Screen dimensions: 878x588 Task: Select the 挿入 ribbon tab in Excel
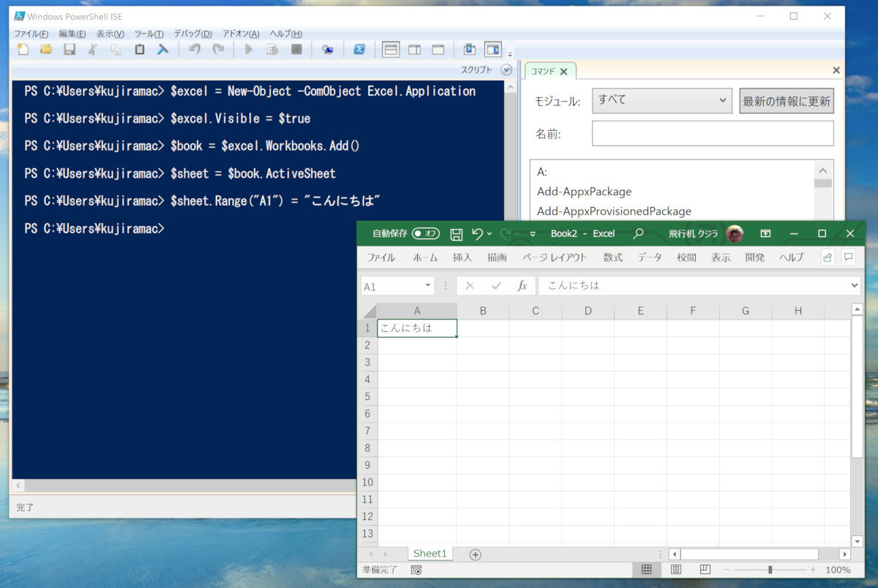pos(462,257)
